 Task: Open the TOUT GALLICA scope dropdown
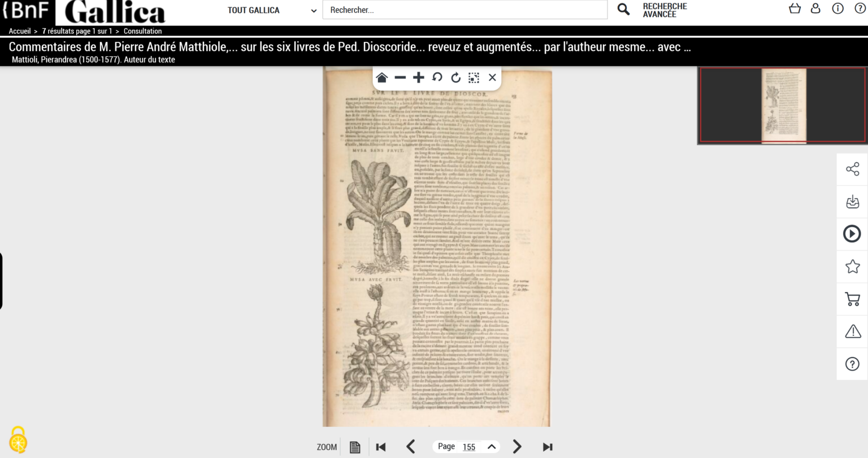tap(271, 10)
